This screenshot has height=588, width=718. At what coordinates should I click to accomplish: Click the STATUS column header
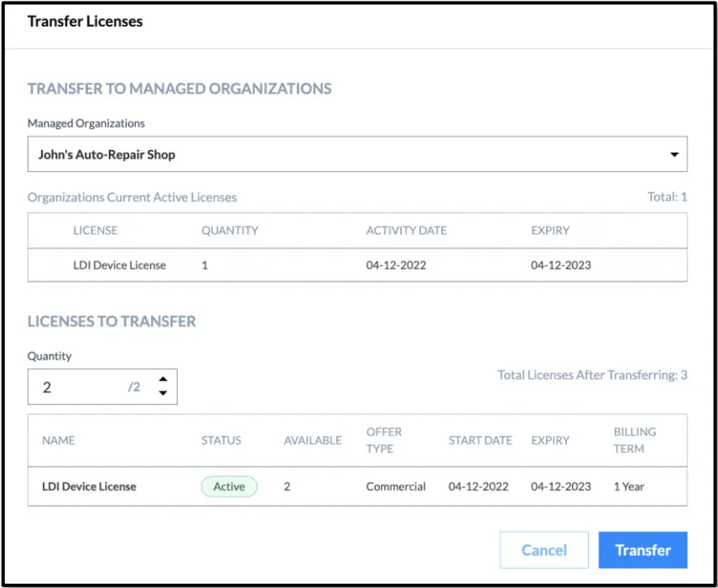(221, 440)
